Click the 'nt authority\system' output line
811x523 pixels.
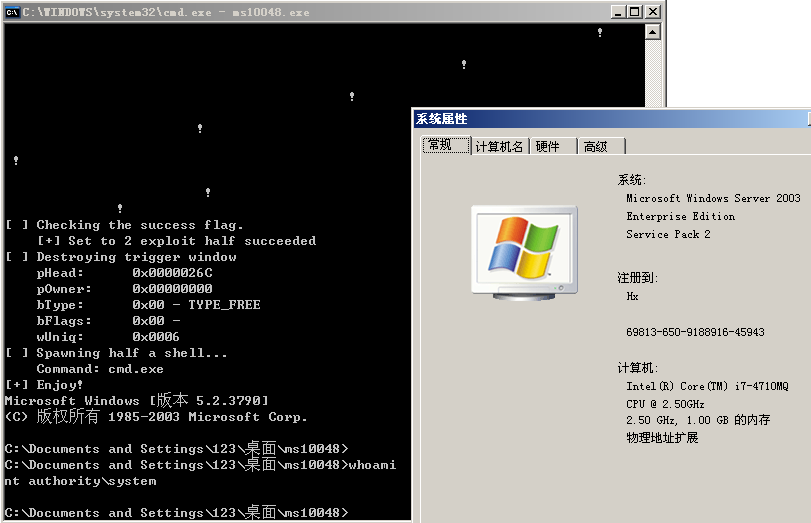click(81, 481)
